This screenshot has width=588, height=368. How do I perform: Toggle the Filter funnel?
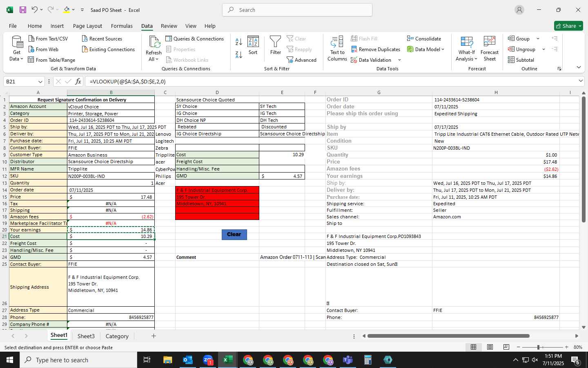[x=276, y=45]
